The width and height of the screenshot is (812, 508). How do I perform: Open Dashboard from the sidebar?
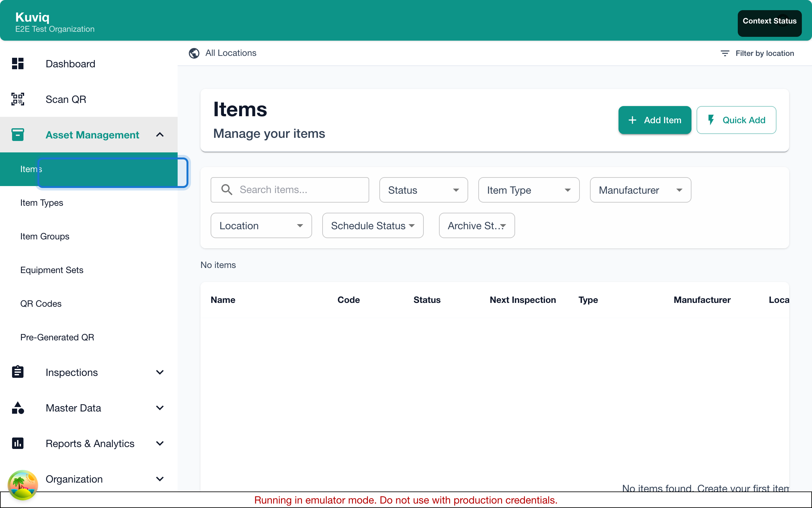pos(88,63)
